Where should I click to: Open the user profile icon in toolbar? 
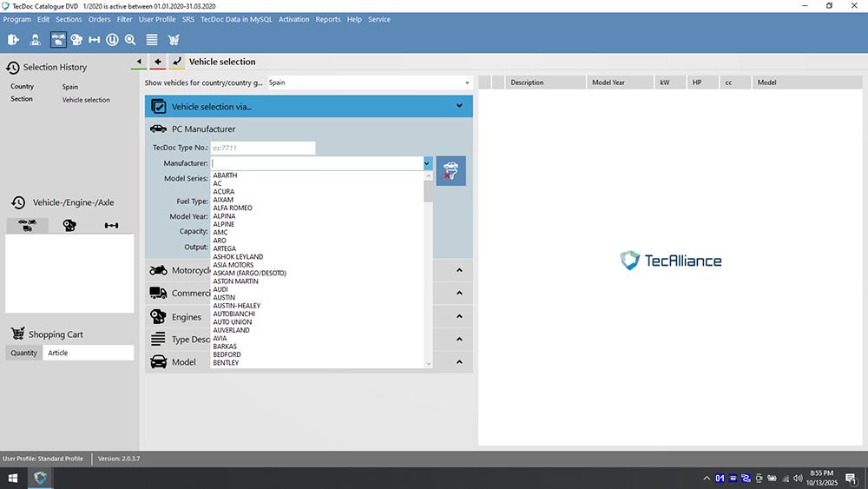point(36,39)
